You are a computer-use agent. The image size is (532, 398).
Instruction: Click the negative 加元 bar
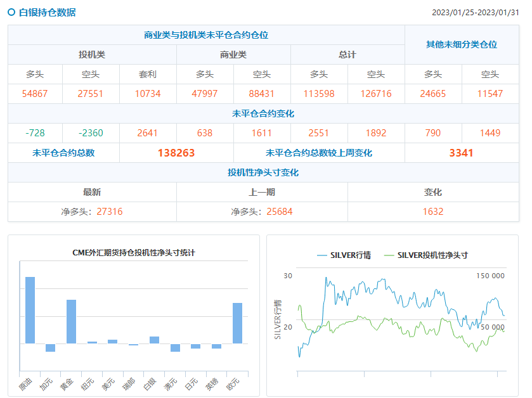click(50, 347)
